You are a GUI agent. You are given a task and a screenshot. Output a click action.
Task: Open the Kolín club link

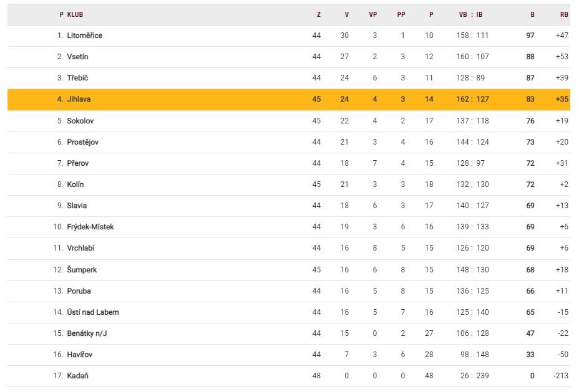pos(75,184)
